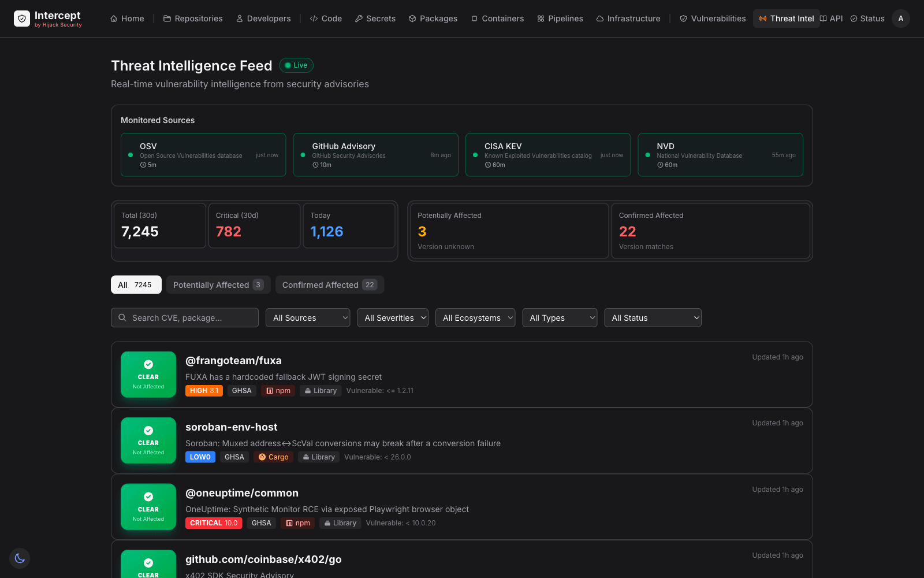
Task: Open the All Sources dropdown
Action: click(x=307, y=317)
